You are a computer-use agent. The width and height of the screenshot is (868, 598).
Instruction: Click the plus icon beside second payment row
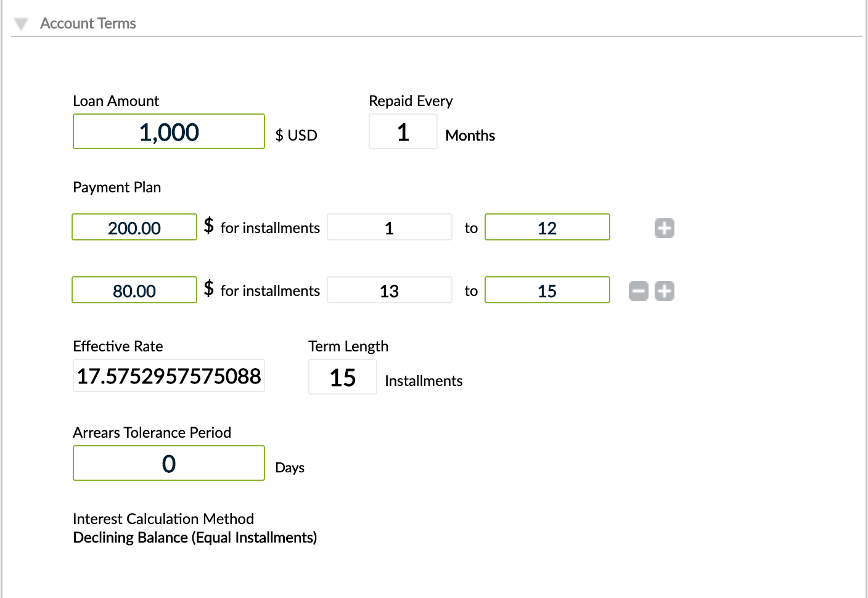(665, 290)
